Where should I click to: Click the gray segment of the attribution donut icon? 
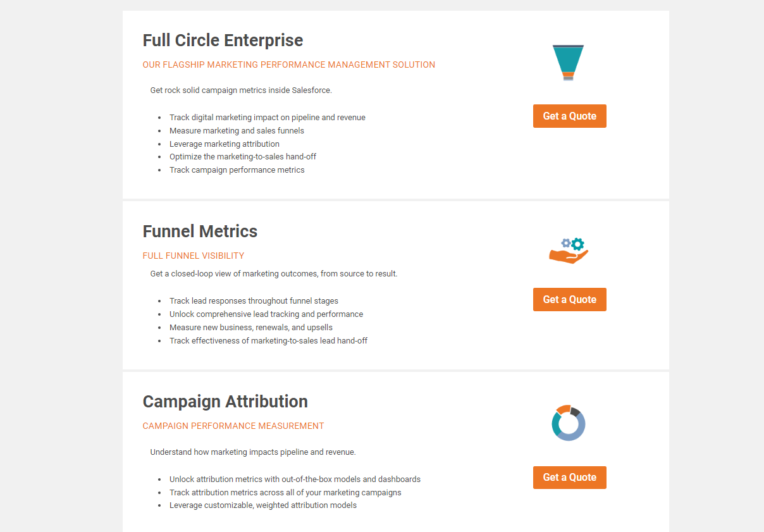click(575, 412)
